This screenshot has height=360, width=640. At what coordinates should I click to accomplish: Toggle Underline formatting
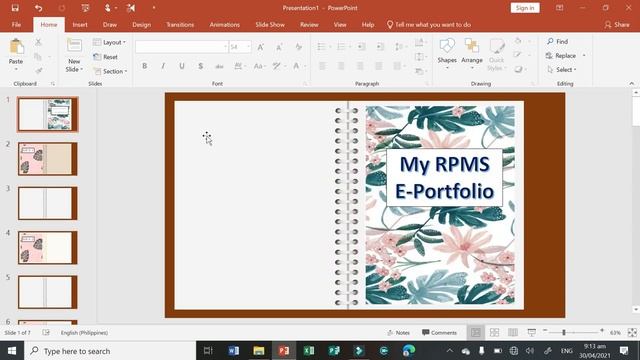pos(182,66)
